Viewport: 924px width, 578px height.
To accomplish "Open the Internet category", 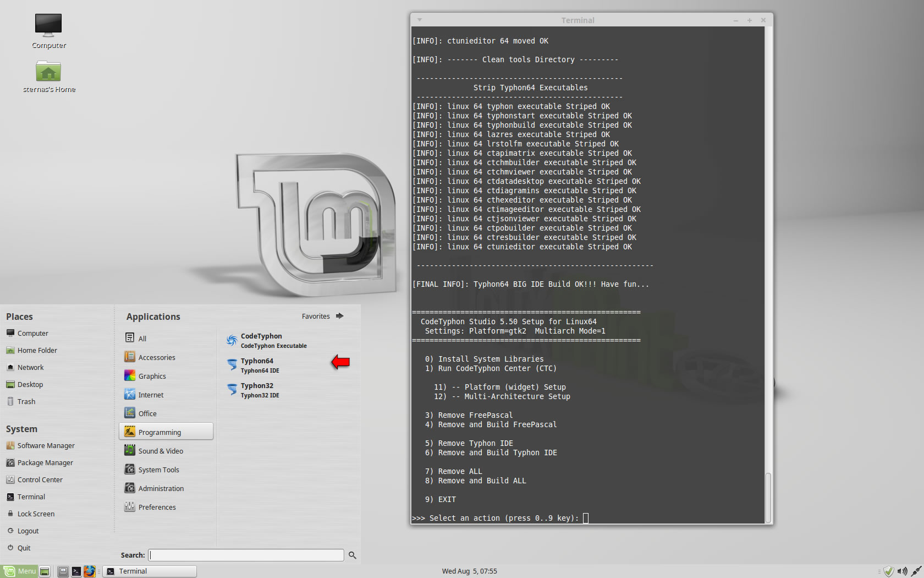I will [166, 395].
